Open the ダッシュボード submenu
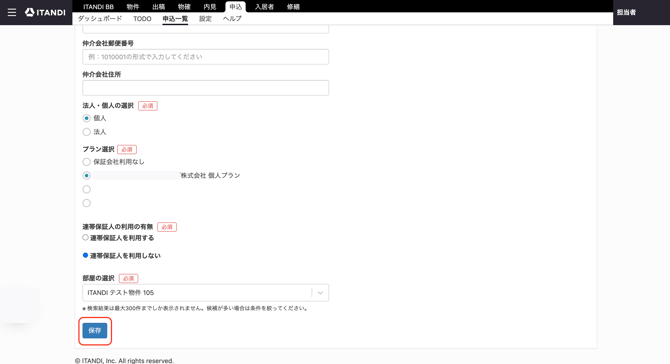This screenshot has height=364, width=670. (x=100, y=19)
